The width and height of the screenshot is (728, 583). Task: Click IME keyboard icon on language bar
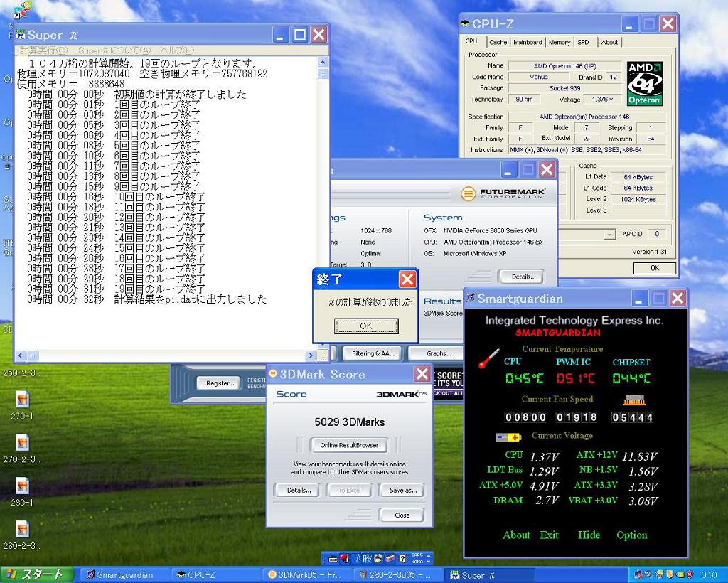point(333,559)
